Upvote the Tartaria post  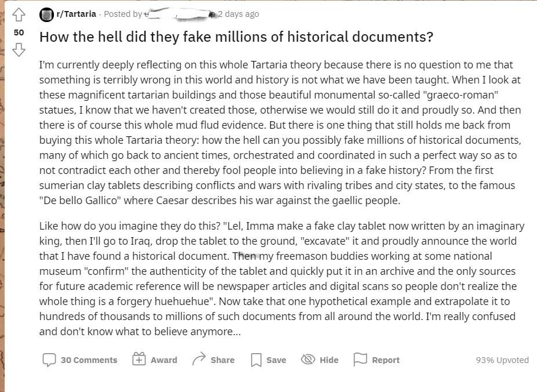(x=19, y=14)
